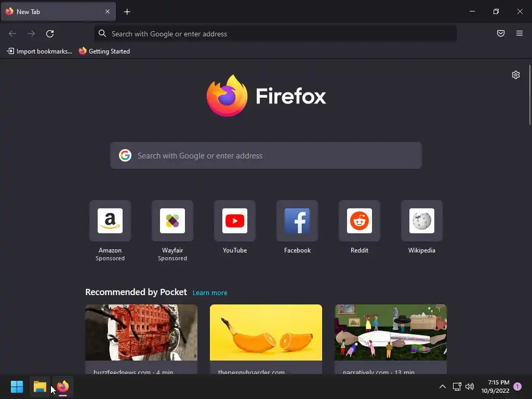Click the volume speaker tray icon
The width and height of the screenshot is (532, 399).
click(470, 387)
